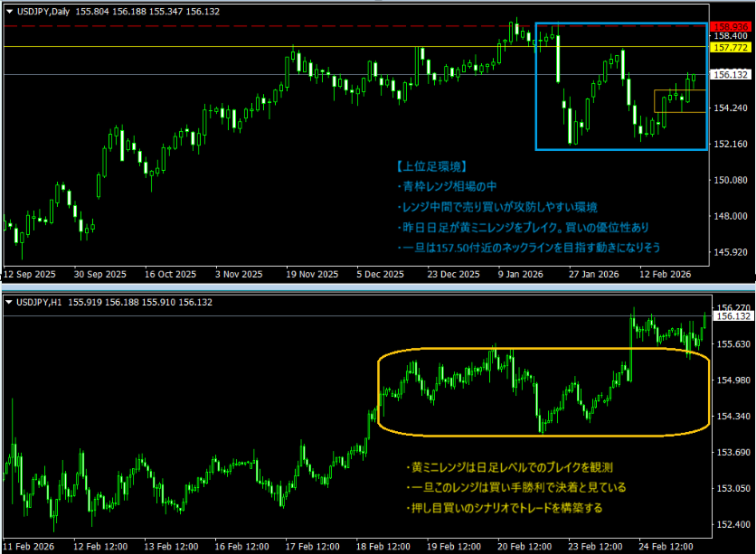Click the yellow 157.772 price label

(731, 47)
